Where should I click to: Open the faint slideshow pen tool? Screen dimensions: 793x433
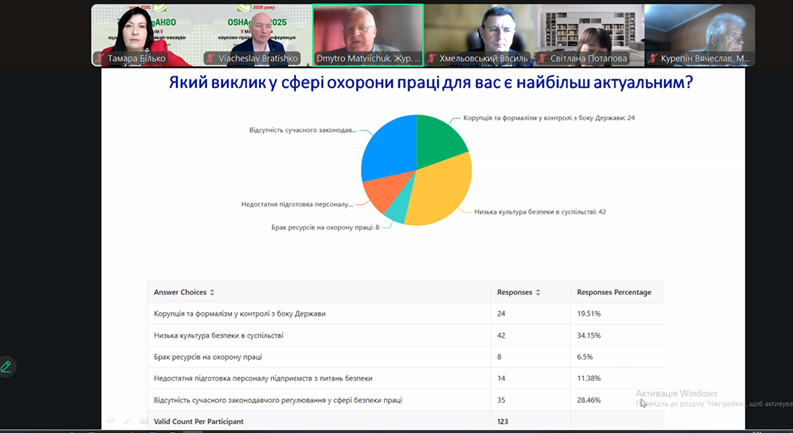(127, 420)
